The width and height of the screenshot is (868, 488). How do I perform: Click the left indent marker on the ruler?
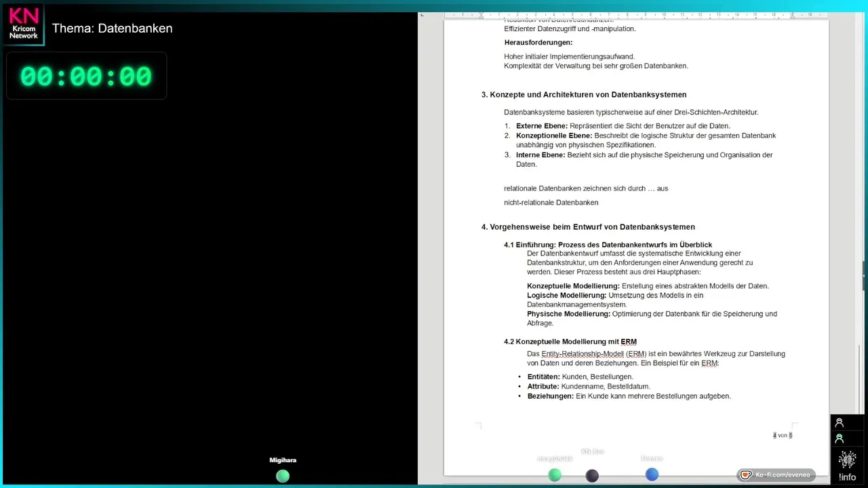tap(481, 14)
